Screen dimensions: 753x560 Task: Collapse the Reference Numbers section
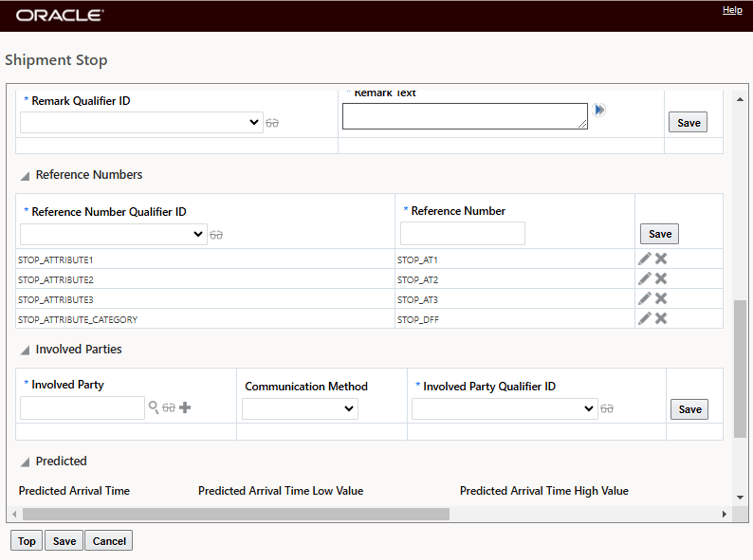point(25,176)
